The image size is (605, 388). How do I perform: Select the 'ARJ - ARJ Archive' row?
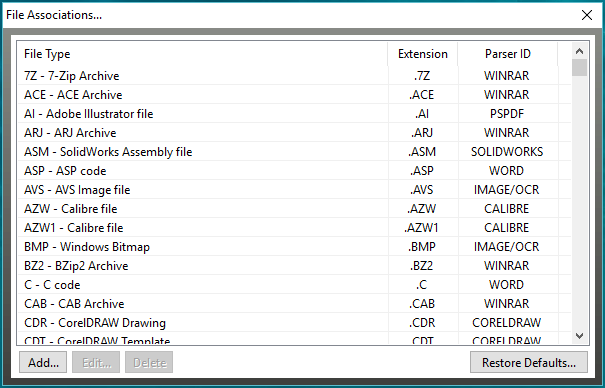pyautogui.click(x=294, y=133)
